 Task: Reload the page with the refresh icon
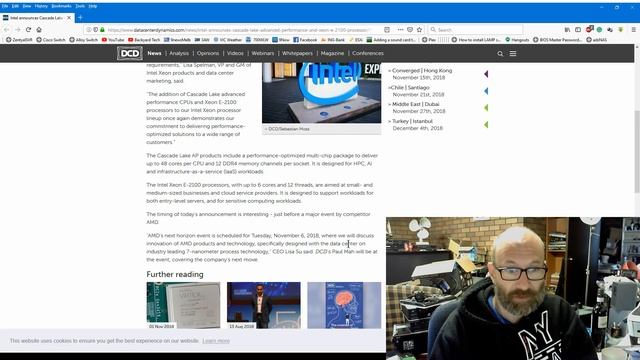coord(28,29)
